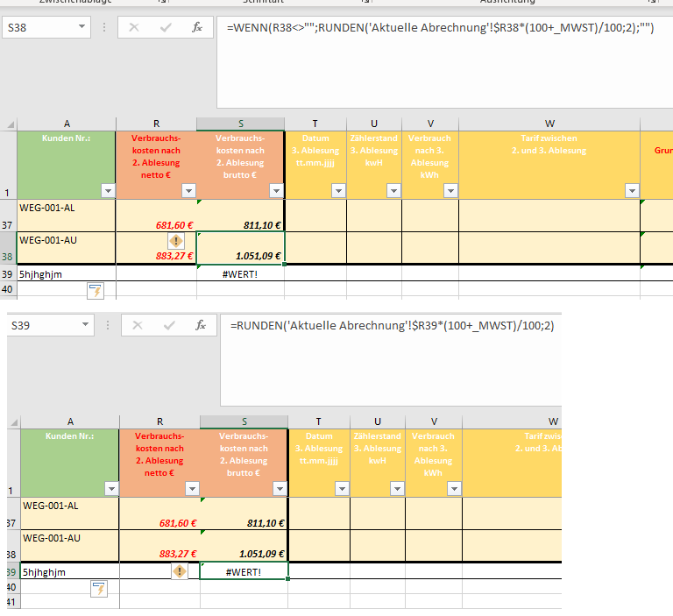Select column header W in the S38 view
The width and height of the screenshot is (673, 616).
point(549,124)
